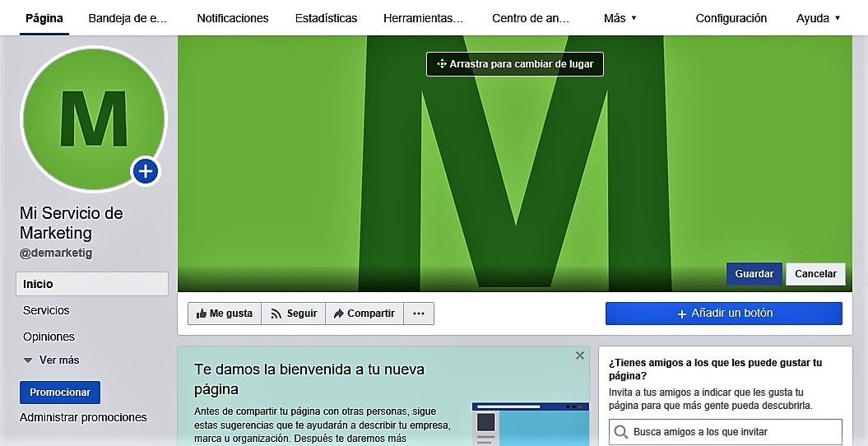Cancel cover photo repositioning
The width and height of the screenshot is (868, 446).
(x=815, y=274)
